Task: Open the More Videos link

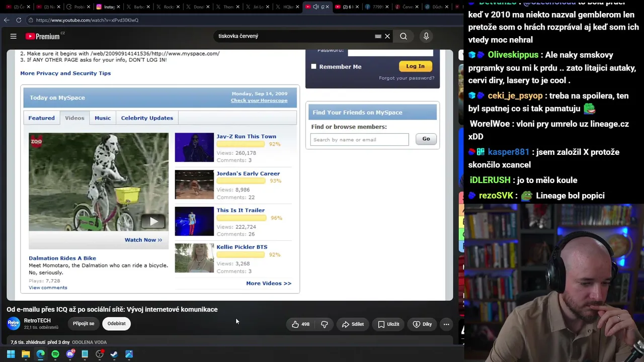Action: click(269, 284)
